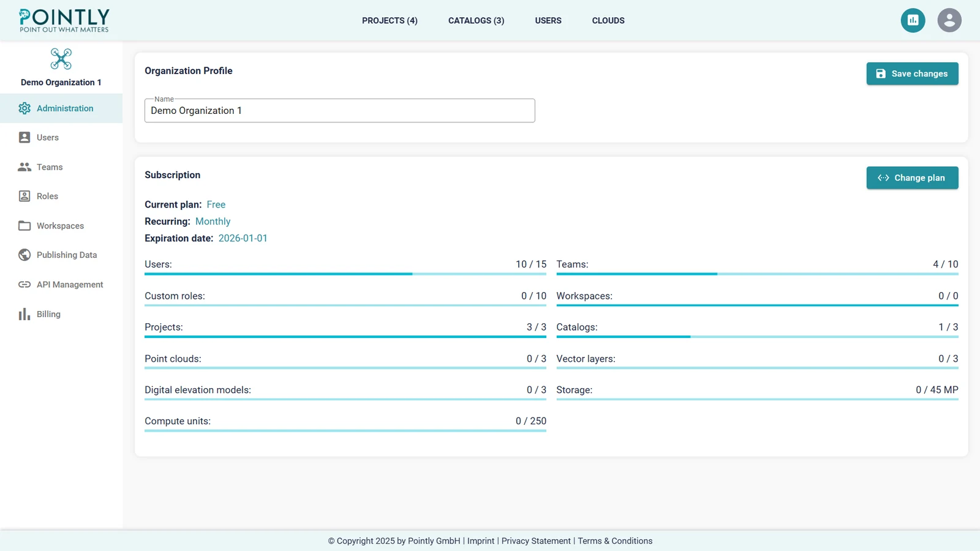
Task: Click the Teams group icon
Action: 24,167
